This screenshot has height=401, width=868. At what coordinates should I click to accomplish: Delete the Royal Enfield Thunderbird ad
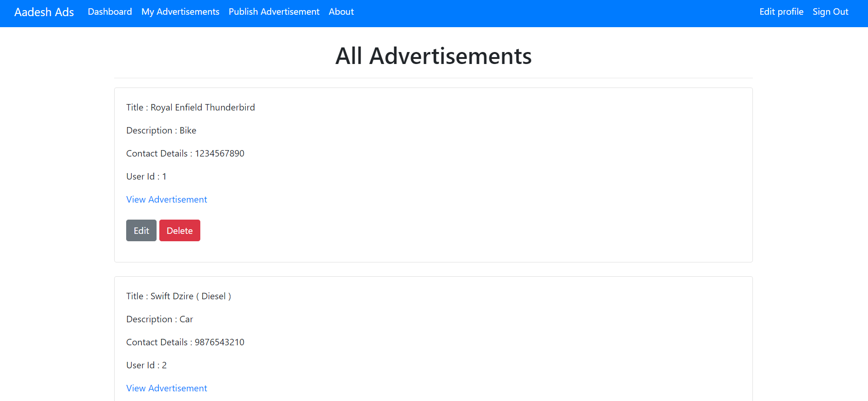(x=180, y=230)
